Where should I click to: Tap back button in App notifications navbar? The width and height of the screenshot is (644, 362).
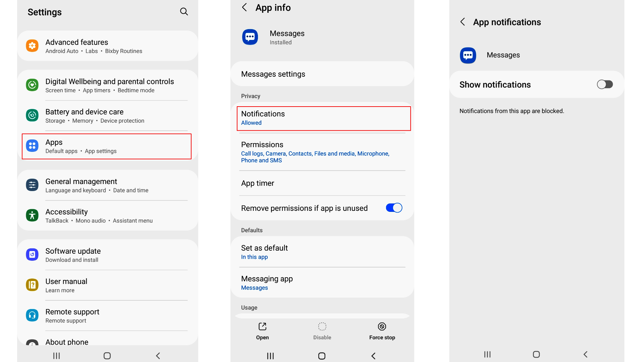tap(585, 354)
